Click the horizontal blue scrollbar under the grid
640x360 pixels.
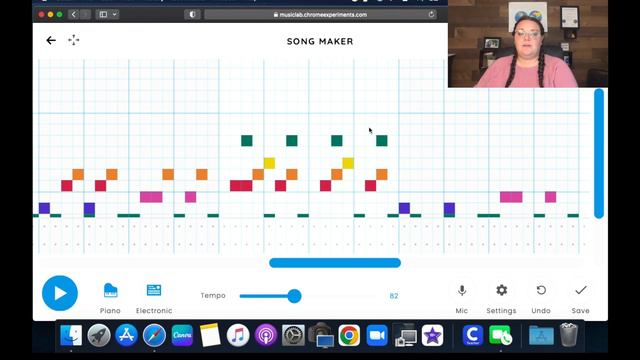pos(335,263)
